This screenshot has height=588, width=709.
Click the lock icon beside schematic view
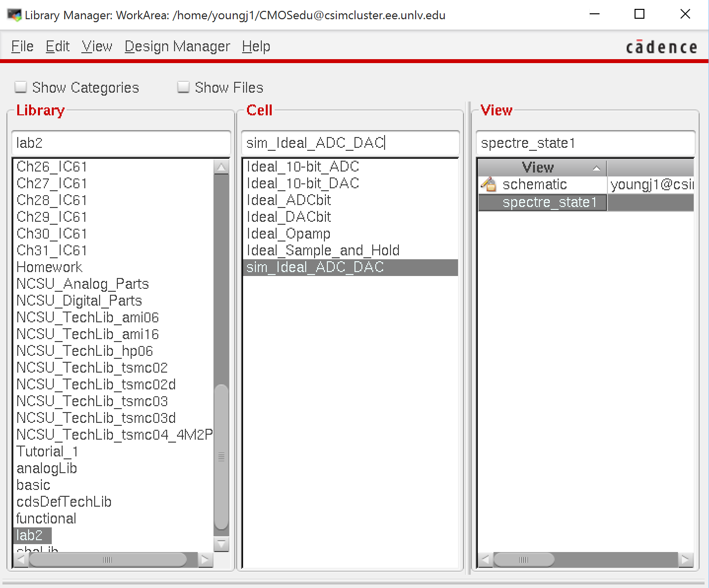click(489, 184)
